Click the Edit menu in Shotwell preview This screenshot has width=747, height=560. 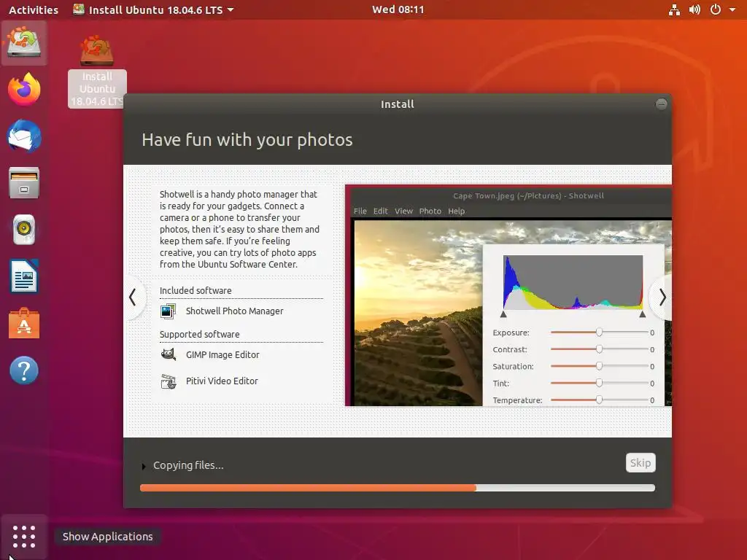380,211
